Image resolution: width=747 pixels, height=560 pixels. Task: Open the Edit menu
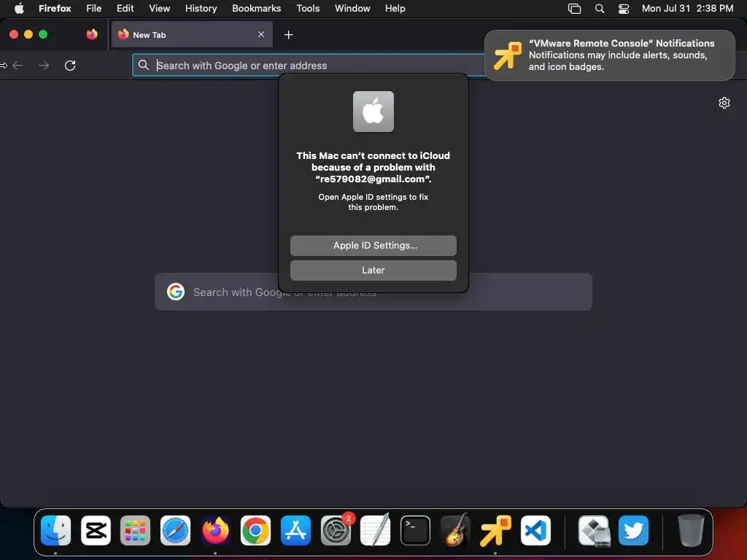(x=125, y=9)
